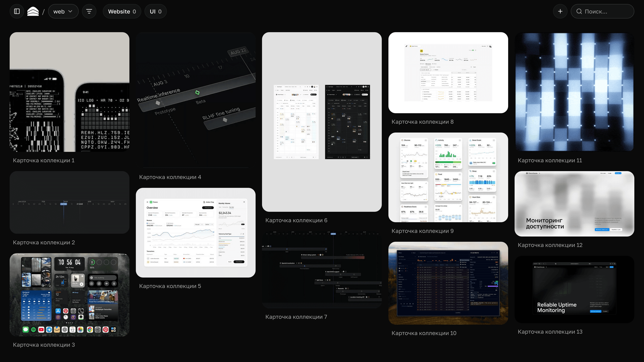Image resolution: width=644 pixels, height=362 pixels.
Task: Select the UI 0 tab
Action: tap(156, 11)
